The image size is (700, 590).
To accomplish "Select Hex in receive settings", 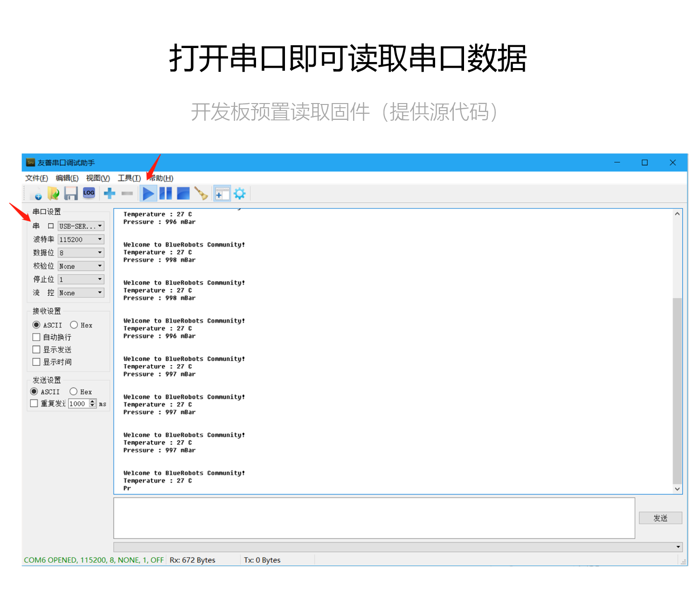I will [74, 325].
